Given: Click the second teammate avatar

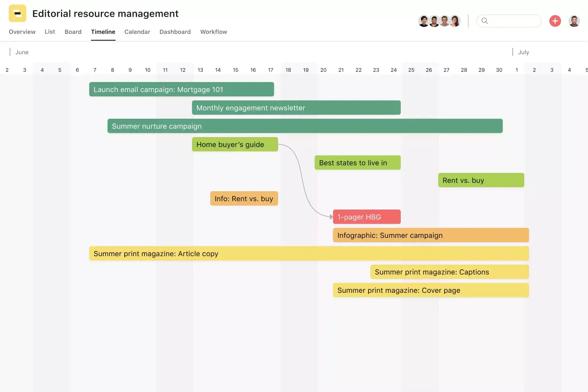Looking at the screenshot, I should [x=434, y=21].
